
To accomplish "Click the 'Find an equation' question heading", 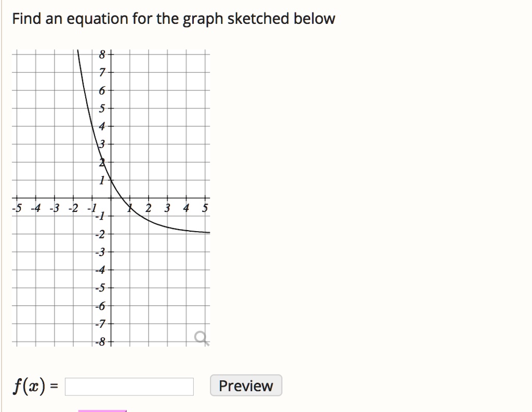I will (174, 19).
